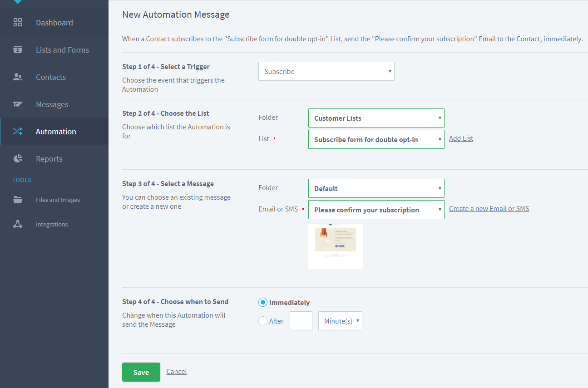Click the Messages paper plane icon

pos(17,104)
